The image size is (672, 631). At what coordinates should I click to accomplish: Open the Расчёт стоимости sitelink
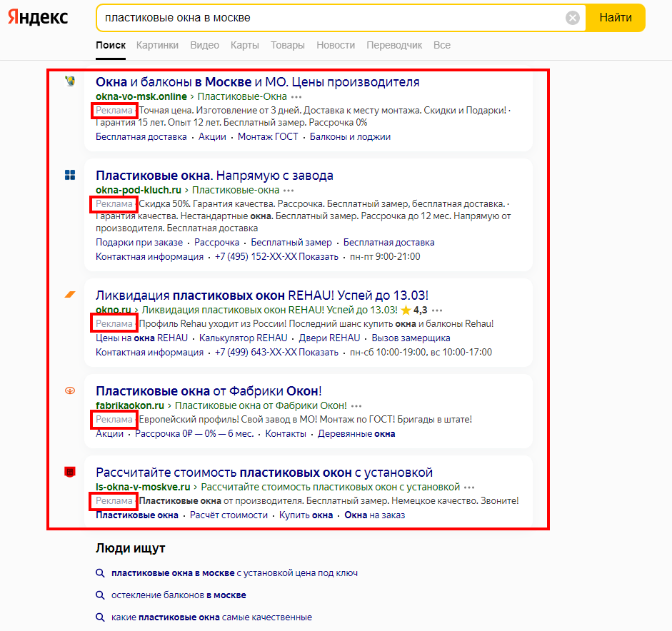(x=229, y=515)
